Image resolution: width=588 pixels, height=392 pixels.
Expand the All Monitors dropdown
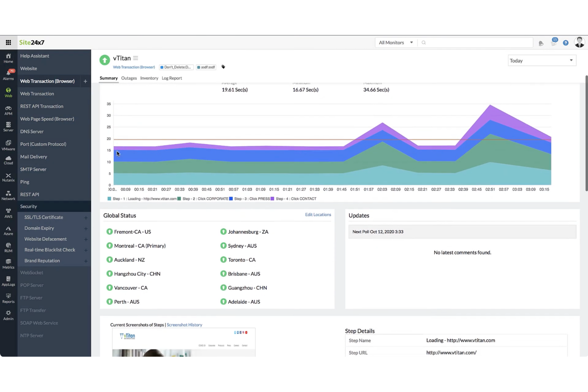click(396, 42)
